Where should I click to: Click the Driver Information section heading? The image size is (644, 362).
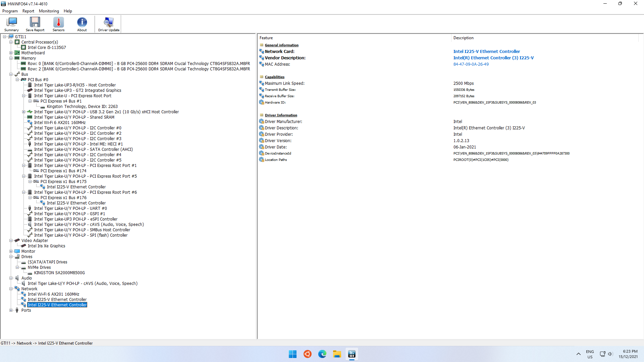coord(281,115)
